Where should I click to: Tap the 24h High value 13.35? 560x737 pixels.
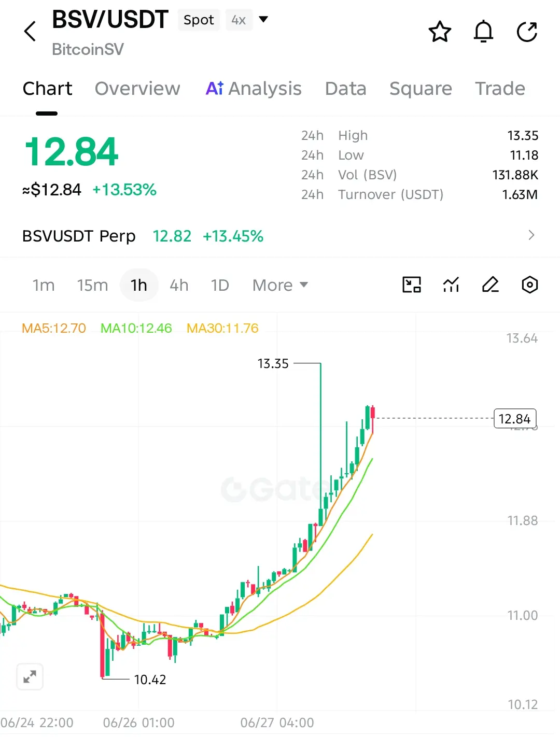tap(523, 135)
